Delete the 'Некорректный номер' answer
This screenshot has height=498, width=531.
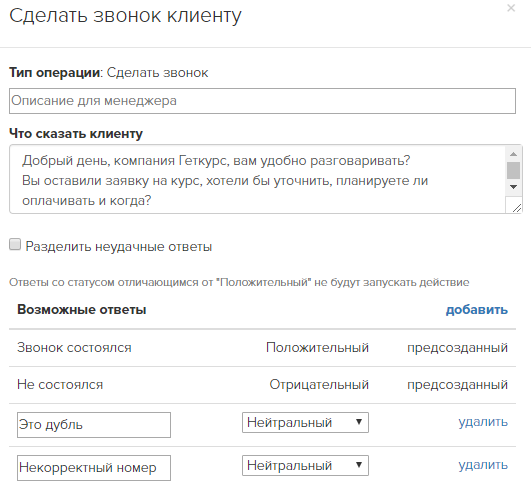tap(483, 465)
